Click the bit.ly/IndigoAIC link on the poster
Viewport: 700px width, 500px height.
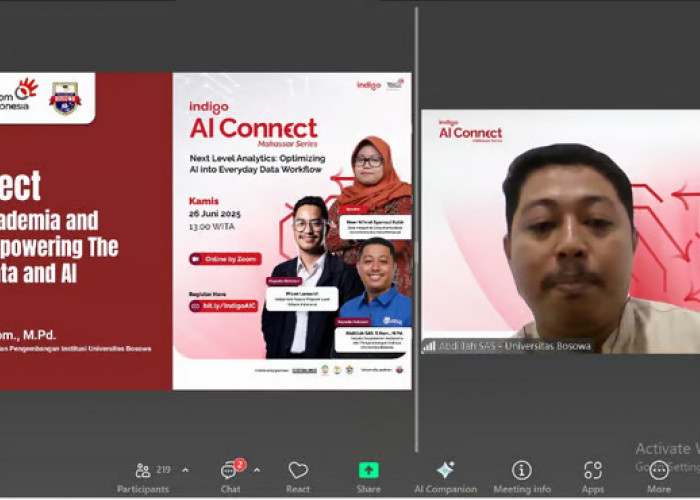(x=224, y=306)
